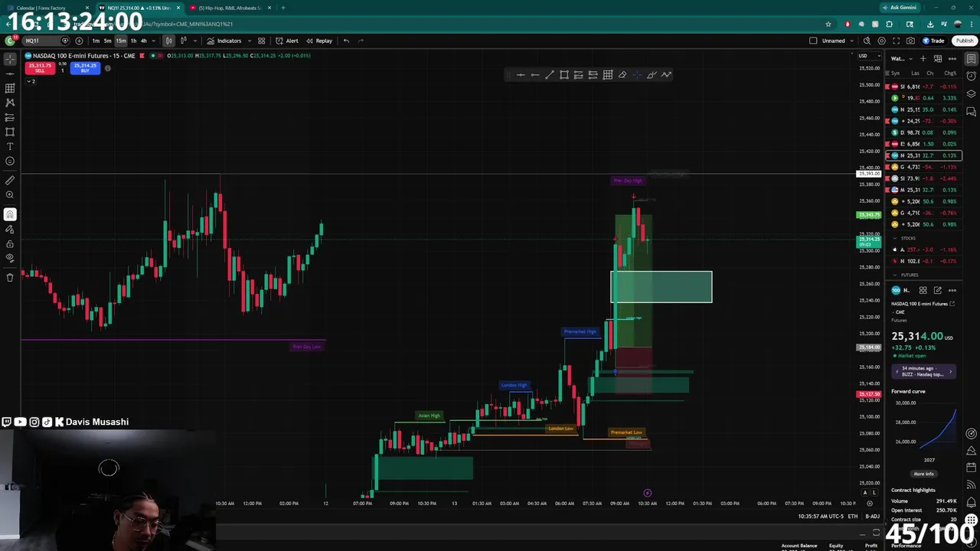The image size is (980, 551).
Task: Toggle lock all drawings
Action: pyautogui.click(x=10, y=243)
